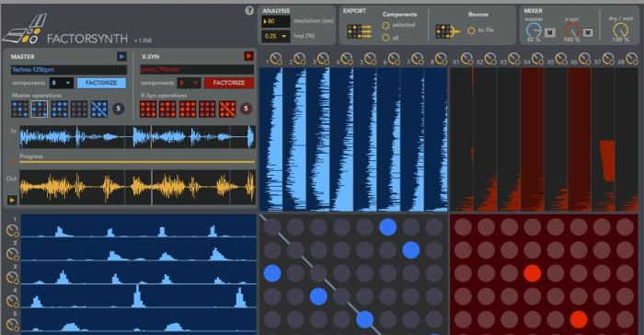This screenshot has width=644, height=335.
Task: Adjust the master mixer knob
Action: tap(534, 30)
